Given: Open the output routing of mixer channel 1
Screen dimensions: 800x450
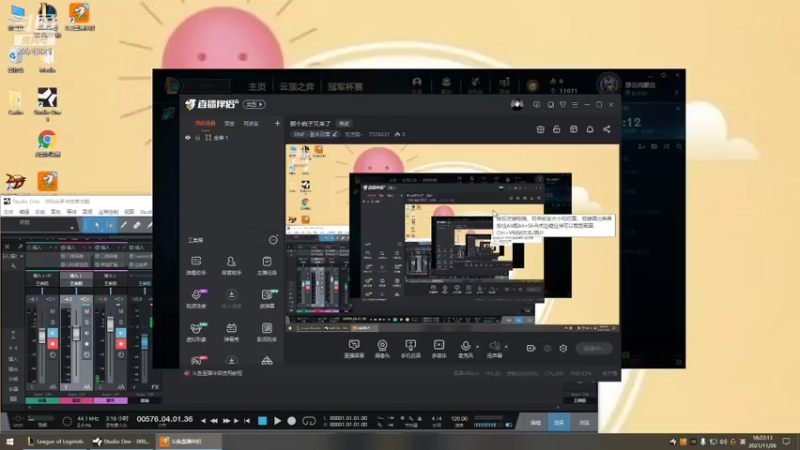Looking at the screenshot, I should click(x=42, y=283).
